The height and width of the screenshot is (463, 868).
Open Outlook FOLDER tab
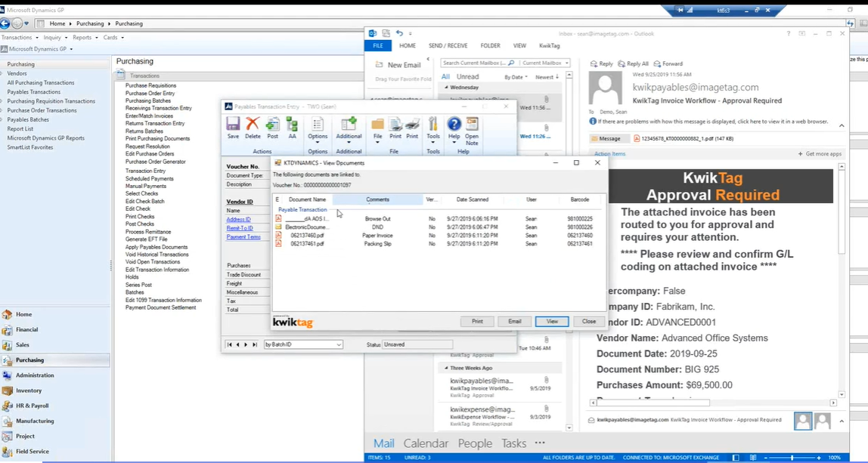click(x=490, y=46)
